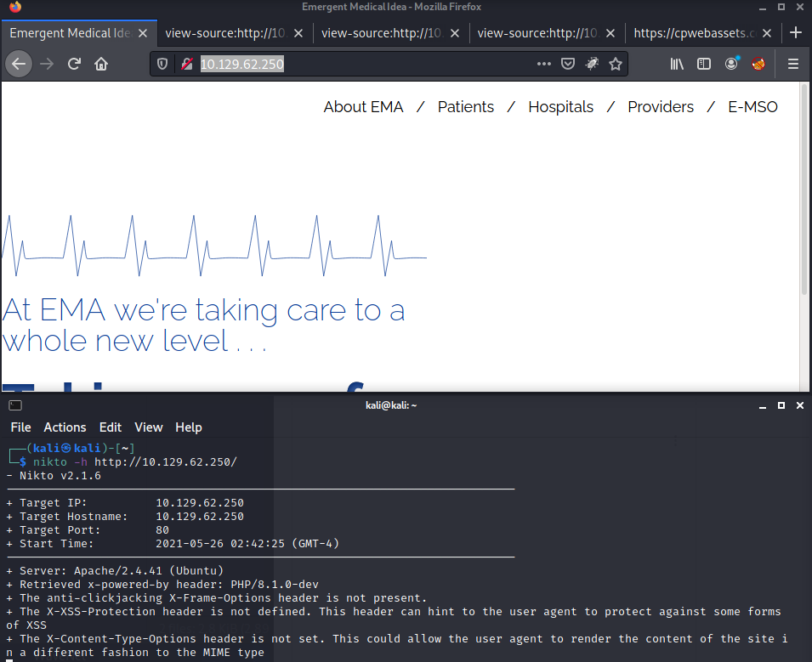The image size is (812, 662).
Task: Save page to Pocket
Action: [x=568, y=64]
